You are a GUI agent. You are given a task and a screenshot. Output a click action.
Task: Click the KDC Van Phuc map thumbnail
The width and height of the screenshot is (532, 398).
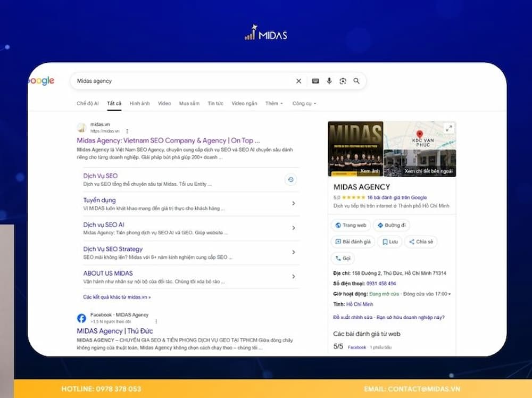click(x=420, y=135)
